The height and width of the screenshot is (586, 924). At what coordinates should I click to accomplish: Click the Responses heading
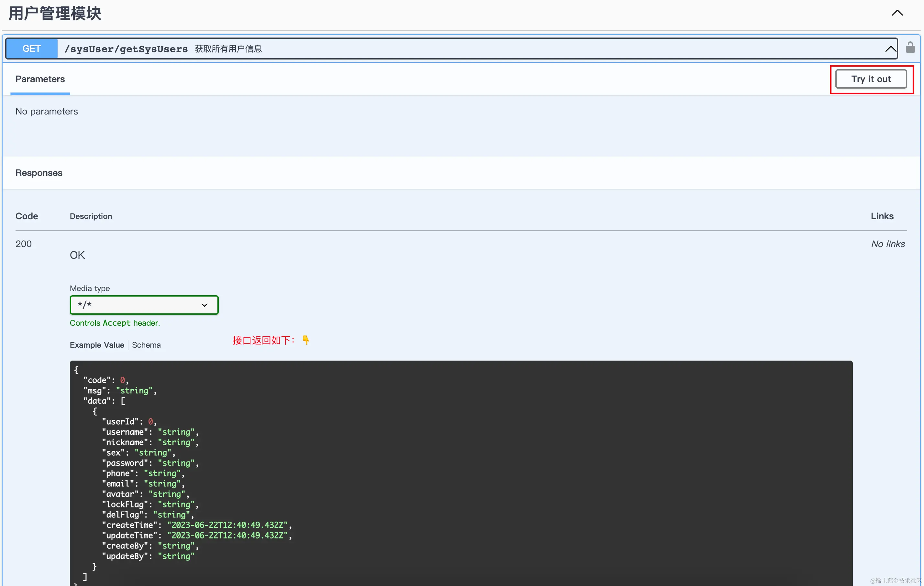click(39, 173)
